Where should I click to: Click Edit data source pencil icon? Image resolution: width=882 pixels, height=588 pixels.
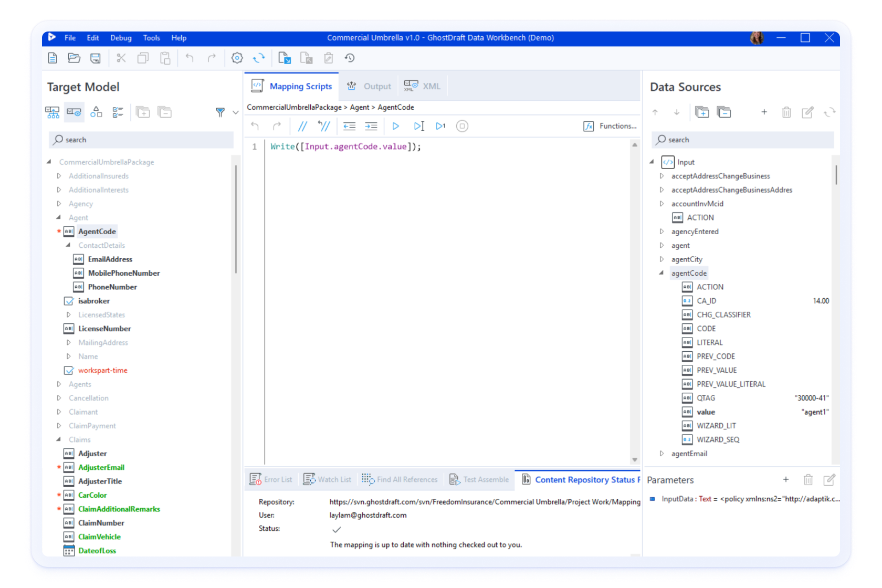807,112
